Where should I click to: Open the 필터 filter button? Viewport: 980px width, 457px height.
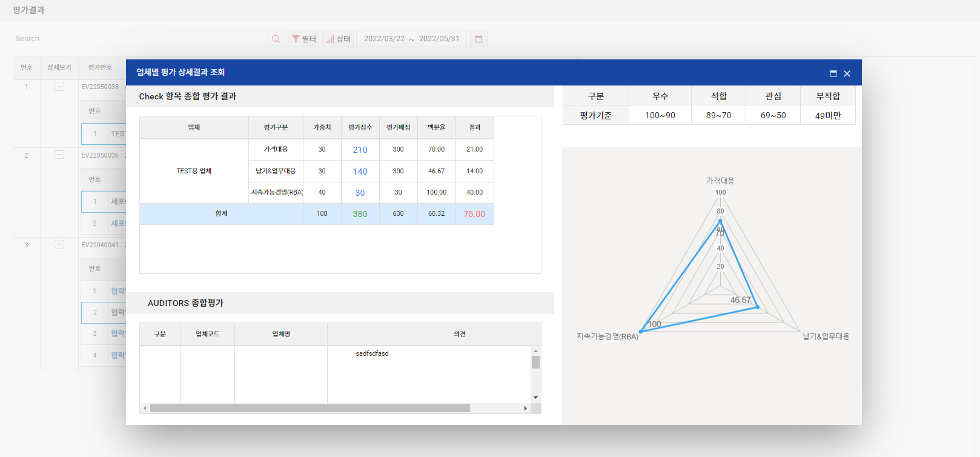coord(303,39)
